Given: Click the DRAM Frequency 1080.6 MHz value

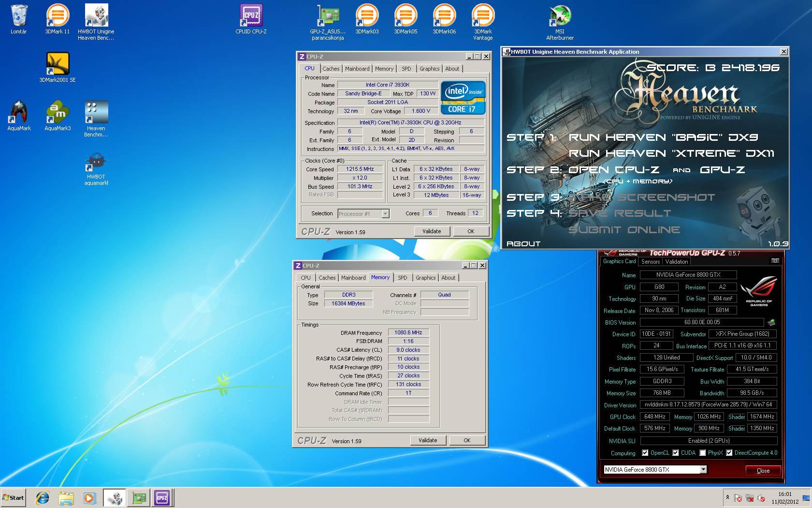Looking at the screenshot, I should click(408, 332).
